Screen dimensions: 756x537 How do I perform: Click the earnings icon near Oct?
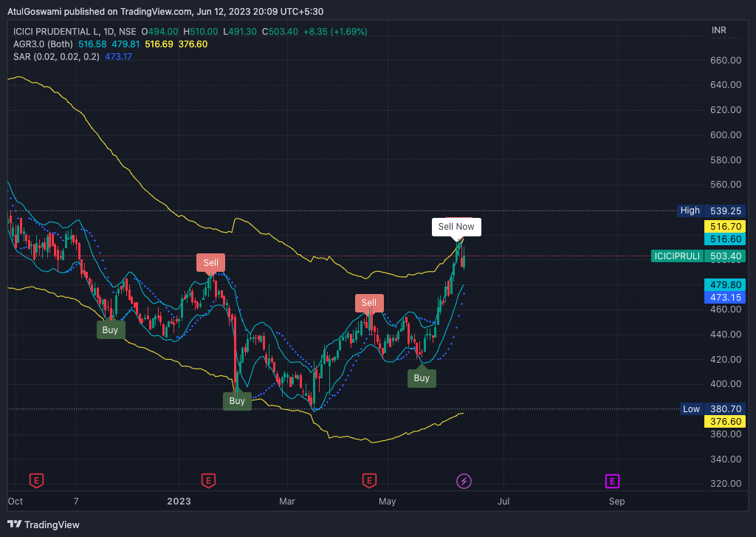(37, 481)
